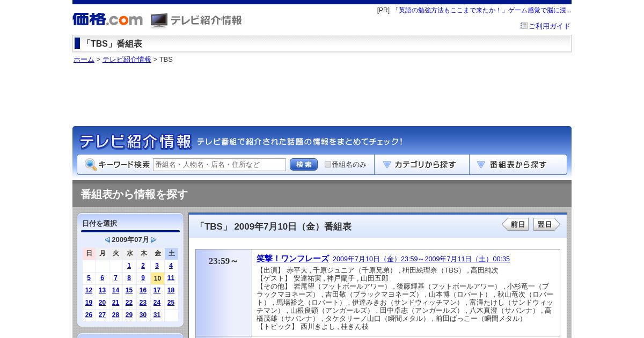Select July 6 in the calendar
Screen dimensions: 644x338
coord(103,278)
